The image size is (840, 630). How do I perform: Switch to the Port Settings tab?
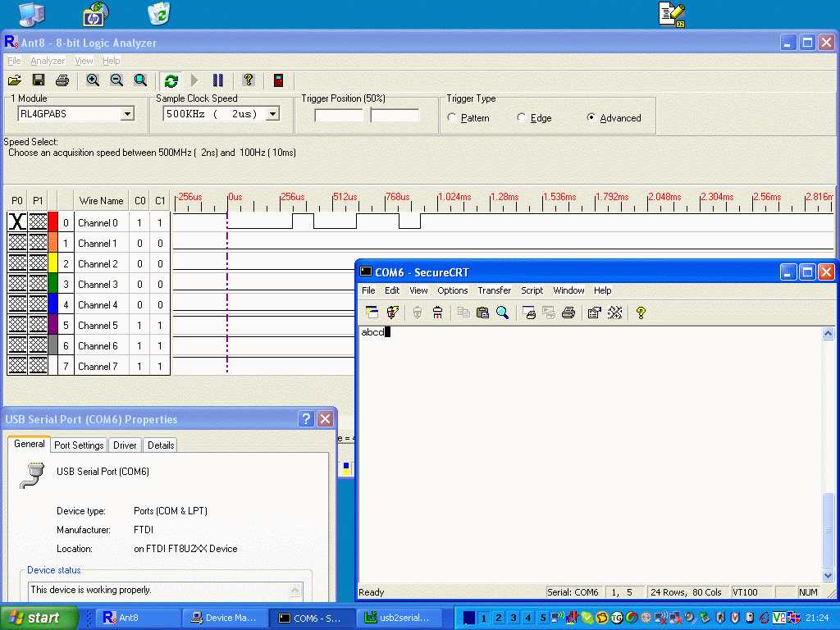[x=79, y=445]
